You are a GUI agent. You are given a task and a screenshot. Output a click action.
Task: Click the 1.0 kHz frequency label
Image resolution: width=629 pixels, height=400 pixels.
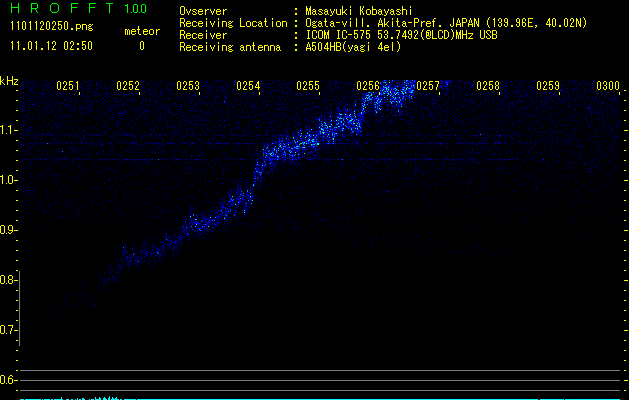tap(10, 180)
